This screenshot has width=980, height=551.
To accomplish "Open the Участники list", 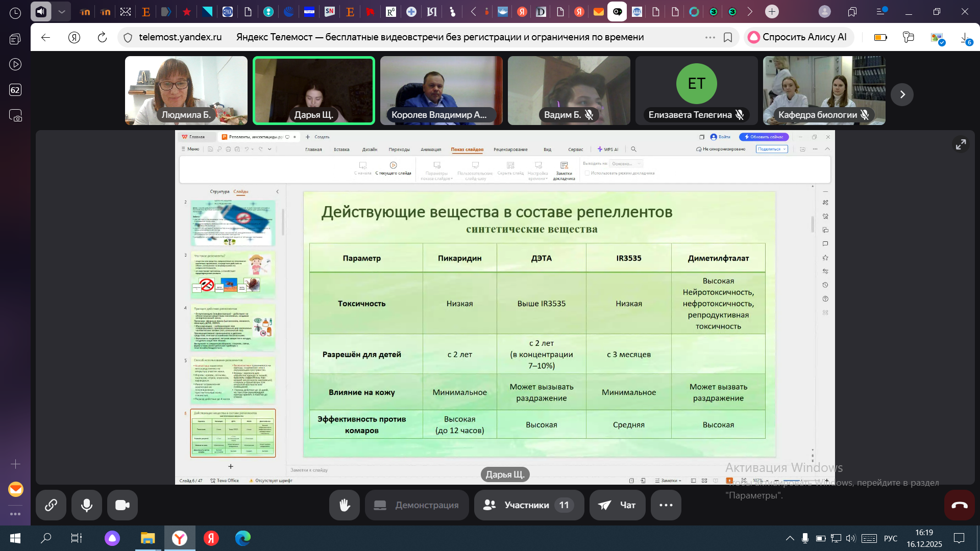I will tap(529, 505).
